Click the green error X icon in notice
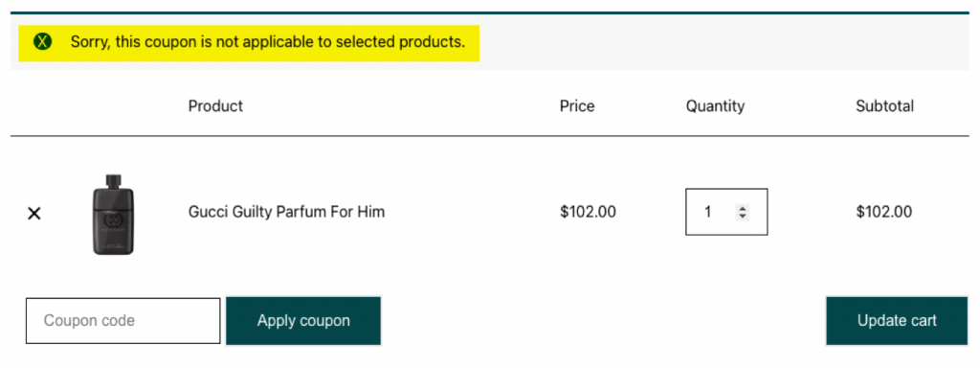The width and height of the screenshot is (980, 368). click(42, 42)
